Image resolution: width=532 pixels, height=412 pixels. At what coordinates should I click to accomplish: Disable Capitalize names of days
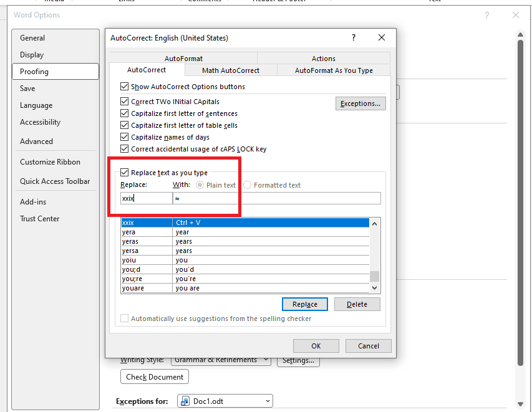pyautogui.click(x=125, y=137)
